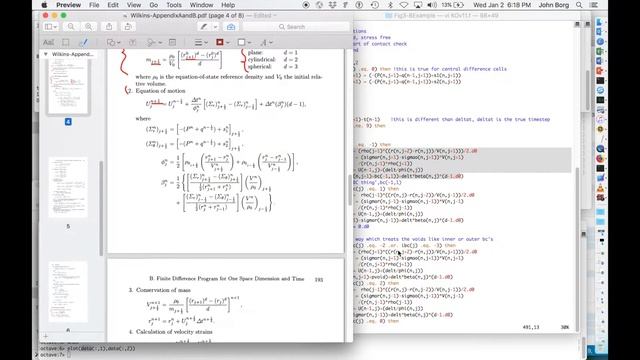Click the Fig3-BExample editor window title
Image resolution: width=640 pixels, height=360 pixels.
(442, 16)
